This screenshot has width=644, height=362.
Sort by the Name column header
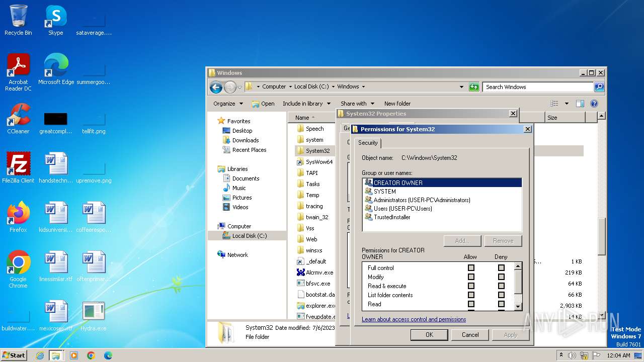311,118
